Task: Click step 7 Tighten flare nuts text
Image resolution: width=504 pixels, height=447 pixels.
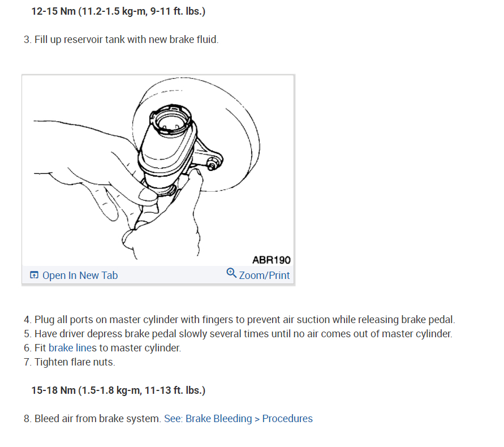Action: 69,362
